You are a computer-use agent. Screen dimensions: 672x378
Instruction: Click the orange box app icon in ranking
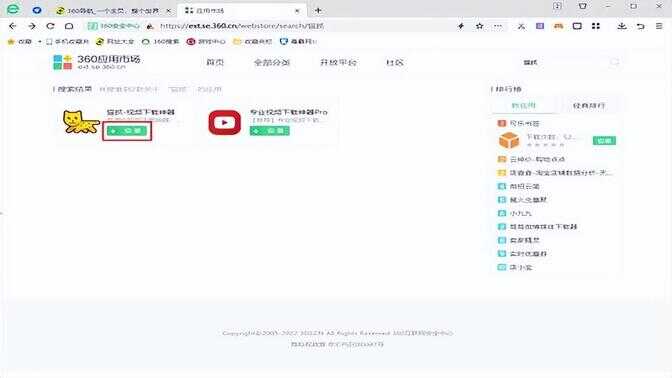point(509,140)
